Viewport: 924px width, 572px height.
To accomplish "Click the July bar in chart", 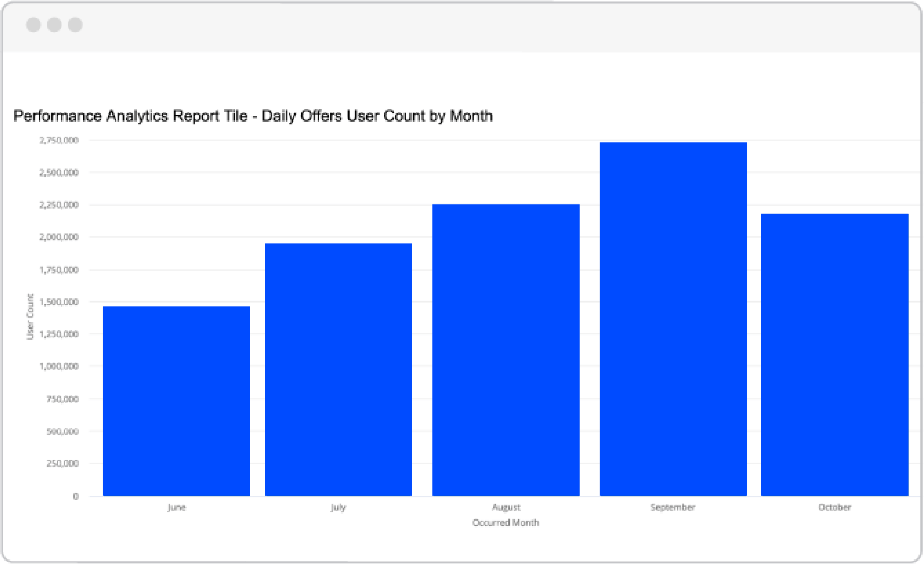I will click(338, 369).
